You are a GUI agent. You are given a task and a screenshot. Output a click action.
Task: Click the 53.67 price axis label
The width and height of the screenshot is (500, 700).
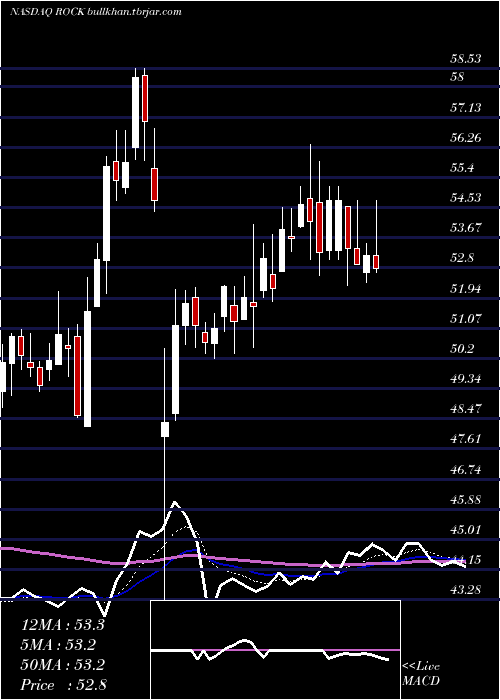click(466, 228)
